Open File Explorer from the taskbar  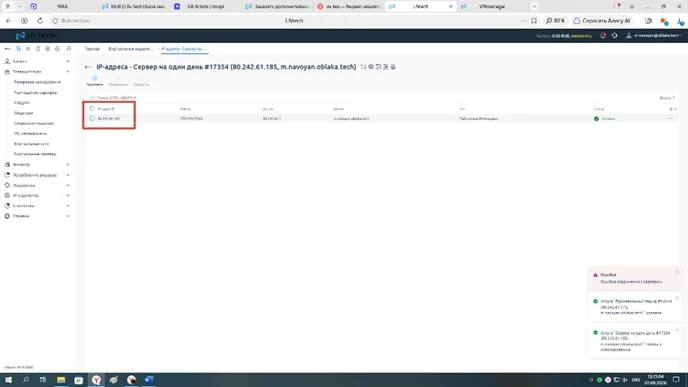[x=61, y=380]
